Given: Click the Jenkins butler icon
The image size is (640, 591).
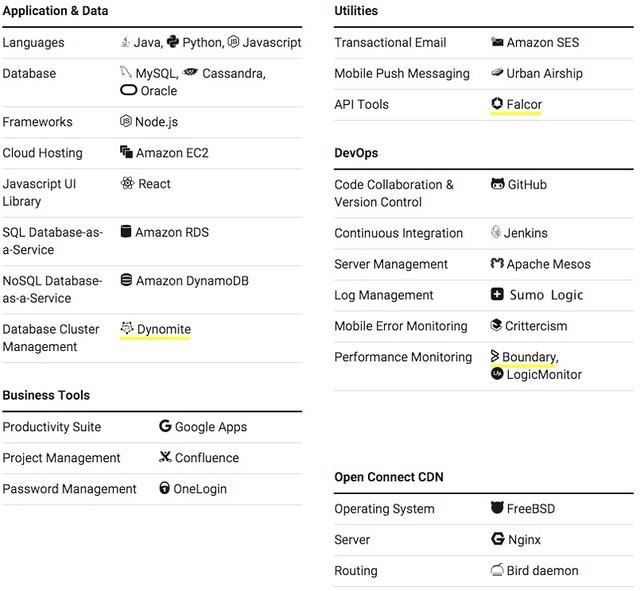Looking at the screenshot, I should click(x=496, y=233).
